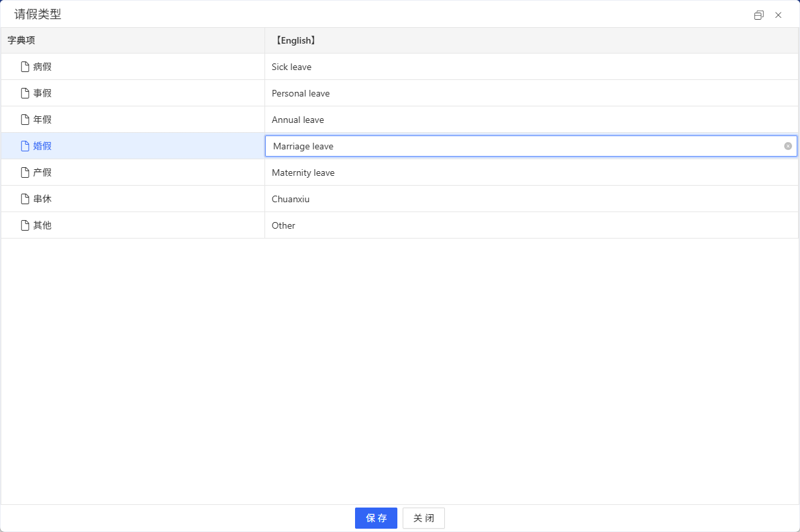Focus the Marriage leave text field
Image resolution: width=800 pixels, height=532 pixels.
(522, 146)
